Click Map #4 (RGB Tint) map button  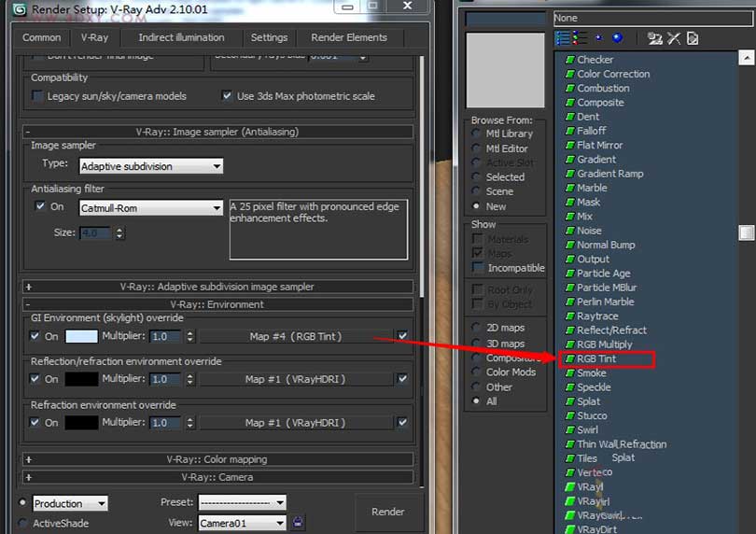[294, 336]
